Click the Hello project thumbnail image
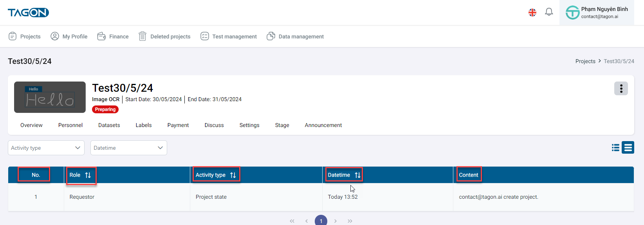Viewport: 644px width, 225px height. click(x=50, y=97)
